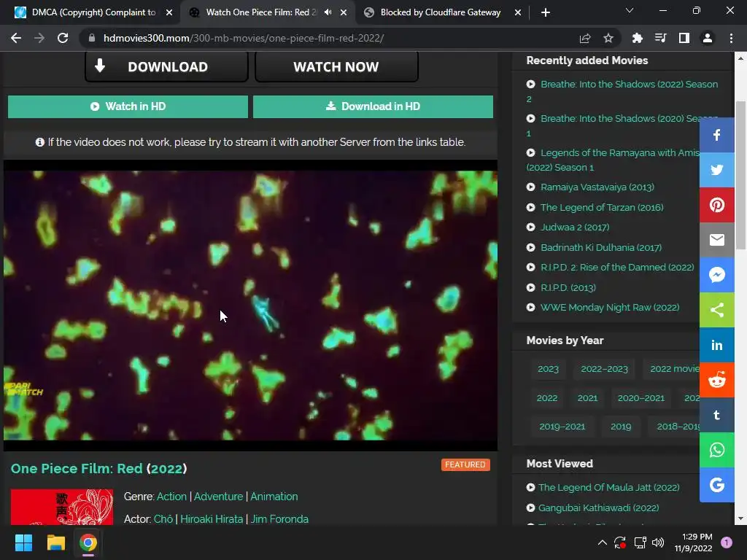Select the 2023 year tag
Viewport: 747px width, 560px height.
[x=548, y=368]
